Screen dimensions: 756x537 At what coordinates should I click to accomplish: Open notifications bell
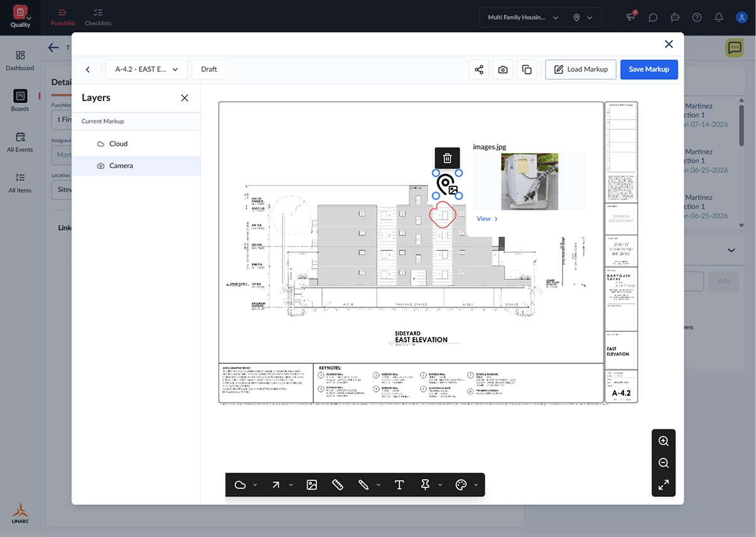click(719, 18)
